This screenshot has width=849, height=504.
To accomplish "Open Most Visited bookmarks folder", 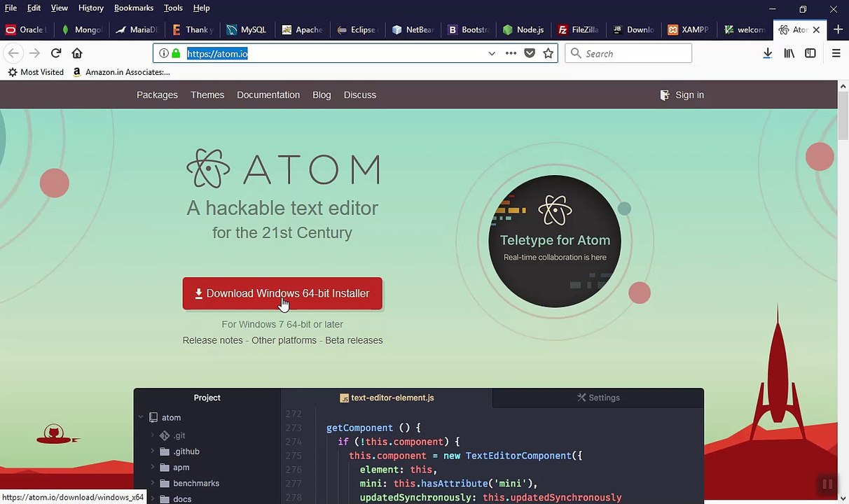I will (x=36, y=72).
